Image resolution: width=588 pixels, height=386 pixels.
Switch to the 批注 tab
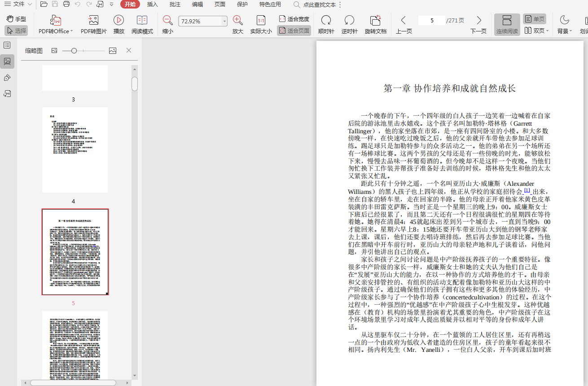[175, 4]
